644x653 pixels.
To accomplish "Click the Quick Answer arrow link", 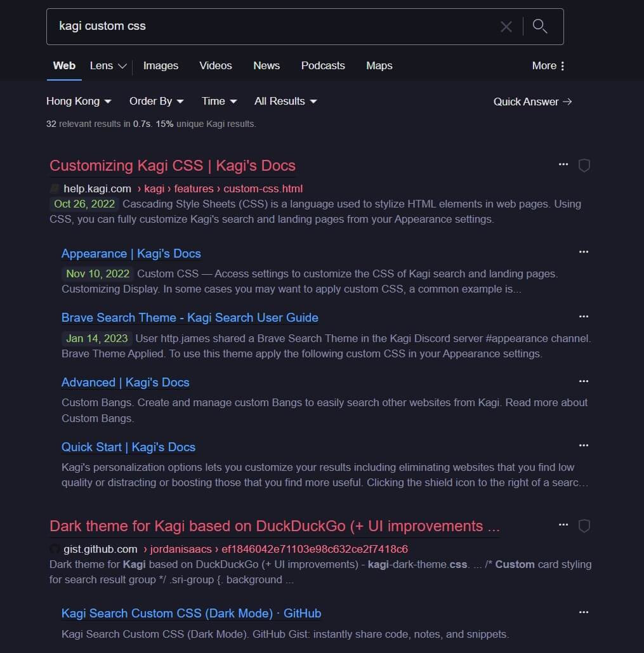I will pyautogui.click(x=532, y=102).
